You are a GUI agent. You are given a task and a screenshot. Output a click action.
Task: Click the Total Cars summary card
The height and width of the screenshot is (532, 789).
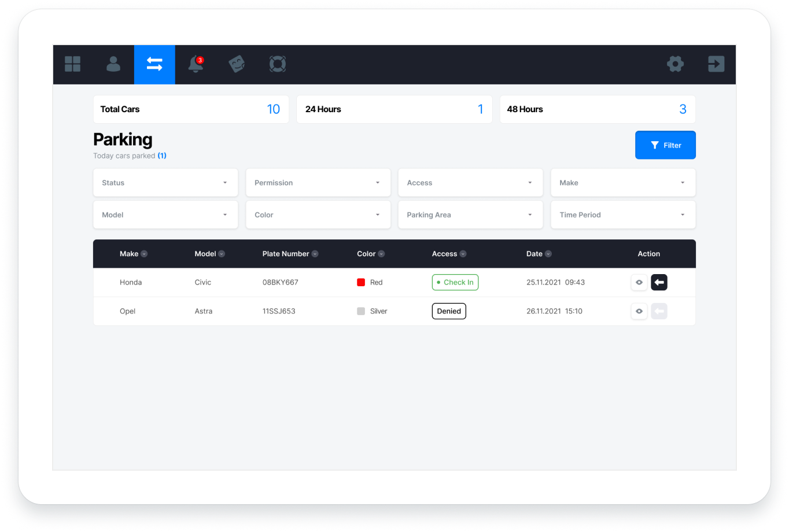[x=191, y=109]
